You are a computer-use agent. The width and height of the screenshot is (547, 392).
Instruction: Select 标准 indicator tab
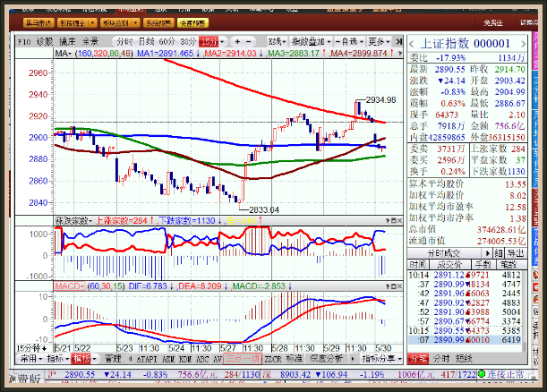pyautogui.click(x=294, y=359)
